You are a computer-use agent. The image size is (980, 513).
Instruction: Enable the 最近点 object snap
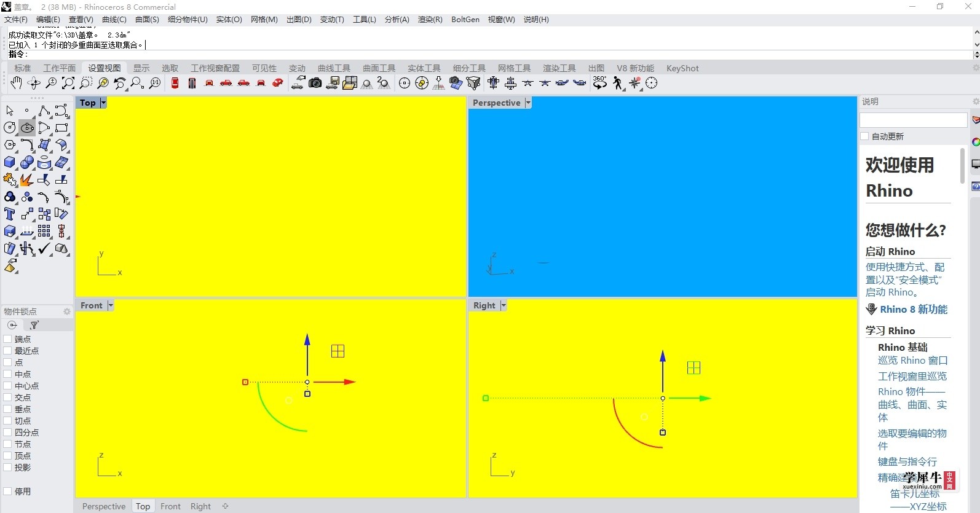pos(7,351)
